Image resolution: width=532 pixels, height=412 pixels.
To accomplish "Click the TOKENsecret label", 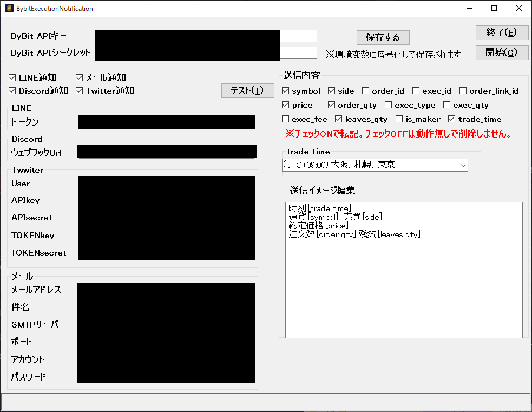I will click(x=38, y=253).
